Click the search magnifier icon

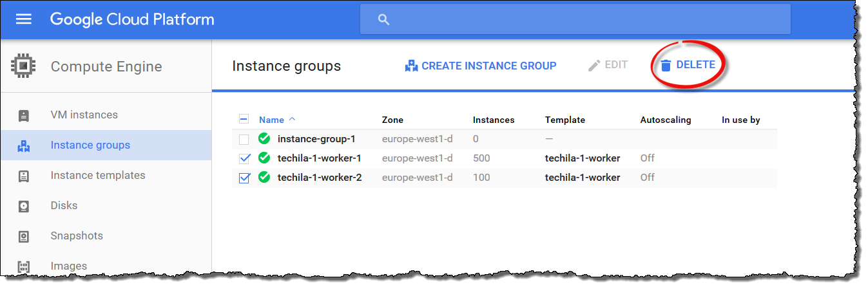384,19
